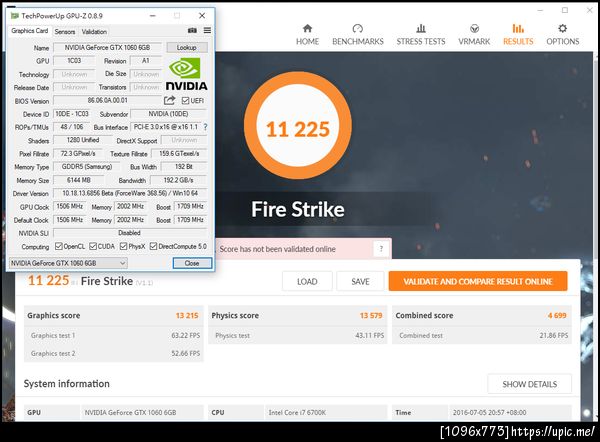
Task: Open VRMark section via its icon
Action: pyautogui.click(x=474, y=29)
